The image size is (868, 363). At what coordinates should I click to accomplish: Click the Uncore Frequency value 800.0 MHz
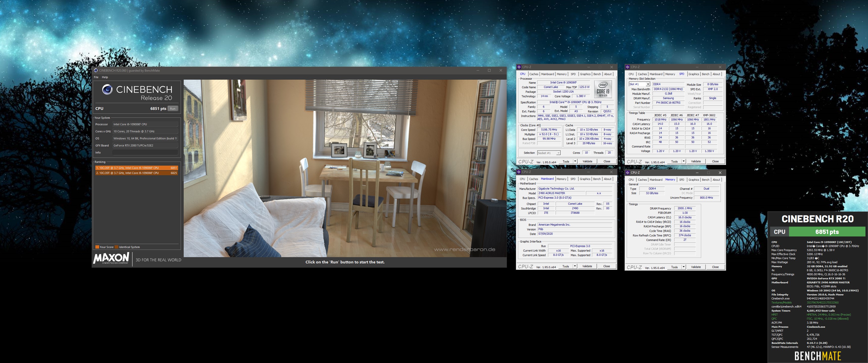tap(706, 198)
